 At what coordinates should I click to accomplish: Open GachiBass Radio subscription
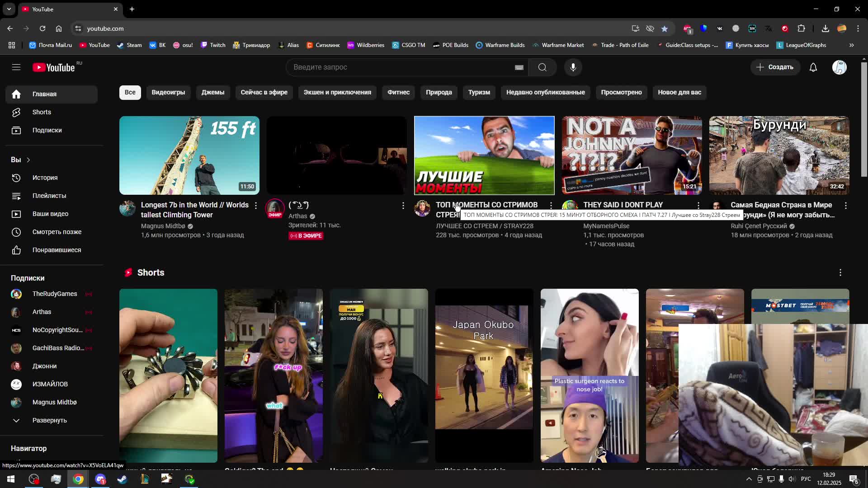52,348
